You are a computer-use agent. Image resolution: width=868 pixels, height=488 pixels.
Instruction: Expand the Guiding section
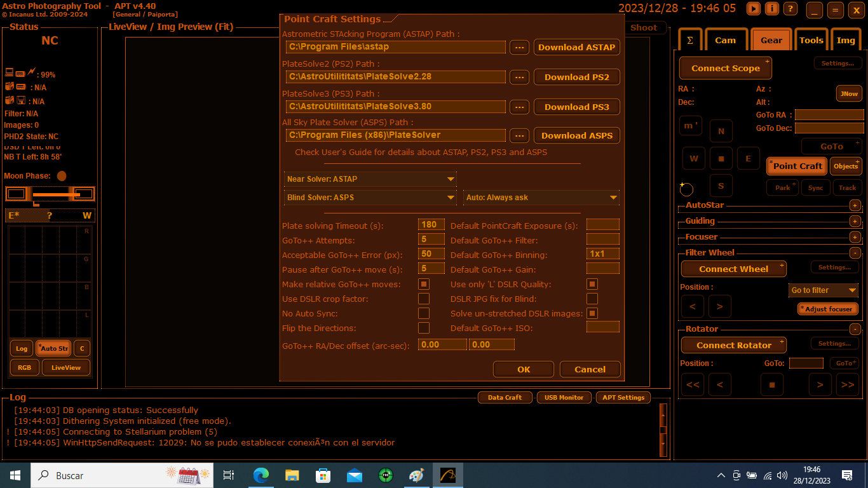[x=855, y=221]
